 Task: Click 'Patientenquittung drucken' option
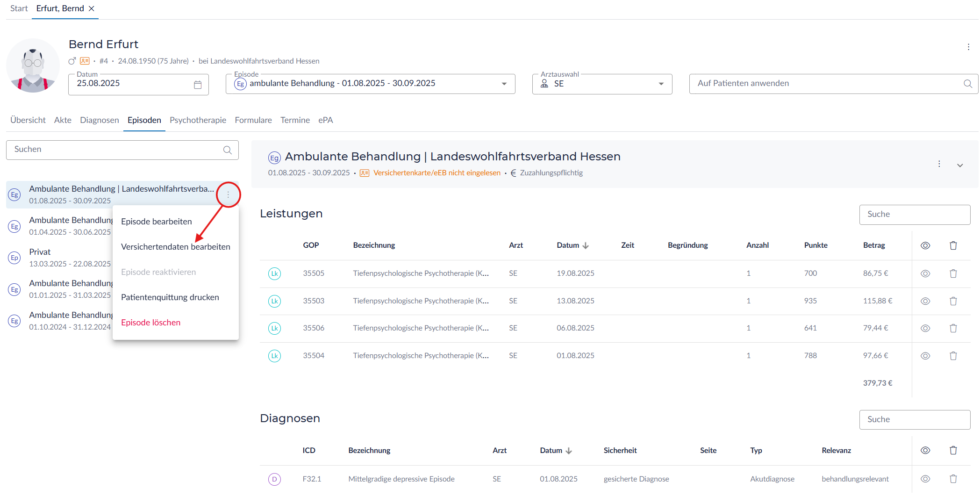click(x=170, y=297)
